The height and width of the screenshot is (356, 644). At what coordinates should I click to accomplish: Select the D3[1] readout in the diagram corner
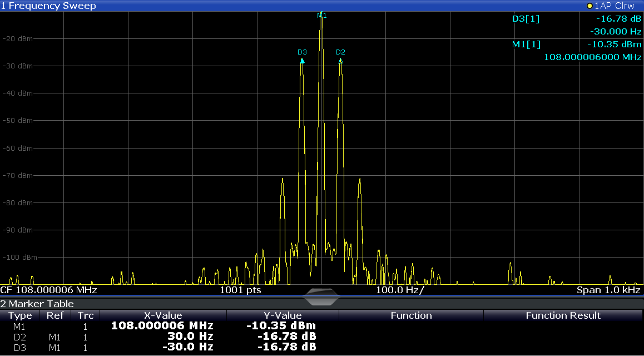click(526, 19)
